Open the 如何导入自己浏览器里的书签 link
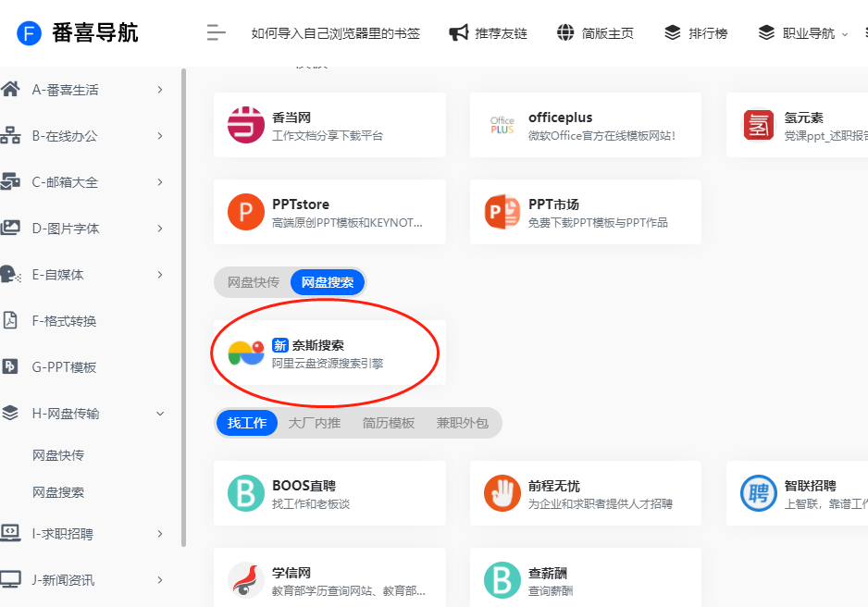This screenshot has width=868, height=607. pyautogui.click(x=336, y=33)
